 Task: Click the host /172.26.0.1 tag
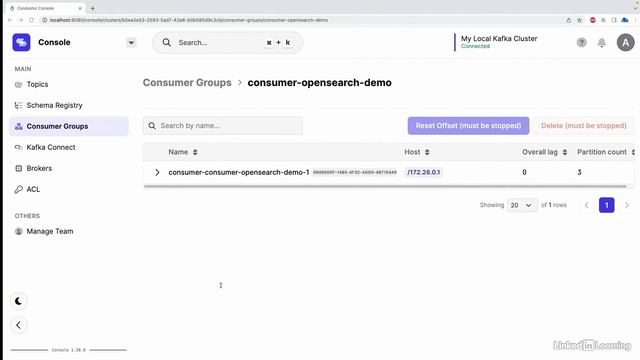tap(424, 172)
